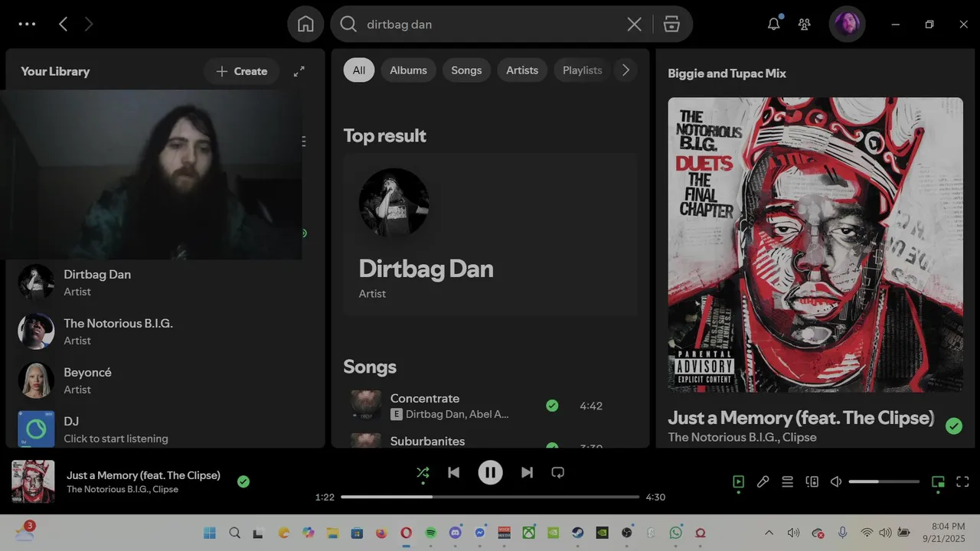Open Biggie and Tupac Mix link

pos(727,73)
